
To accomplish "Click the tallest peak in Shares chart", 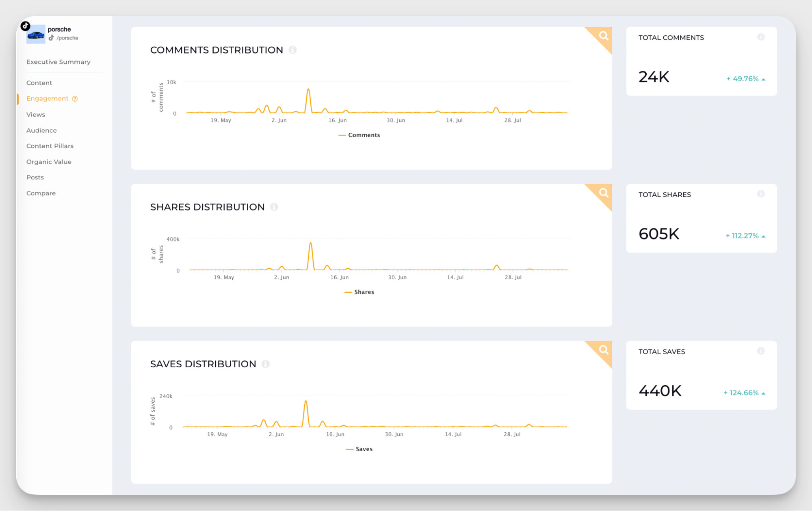I will pos(311,244).
